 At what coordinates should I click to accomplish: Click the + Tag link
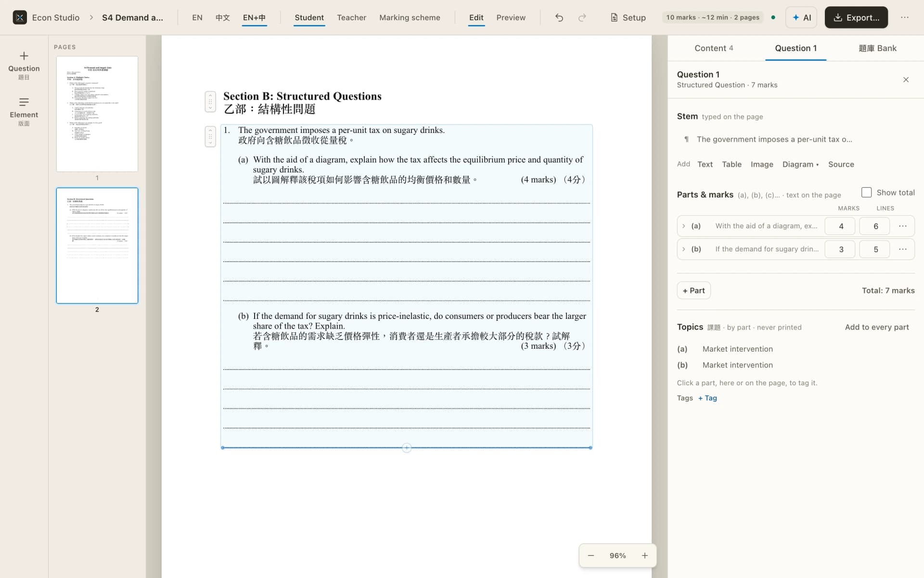[x=707, y=398]
